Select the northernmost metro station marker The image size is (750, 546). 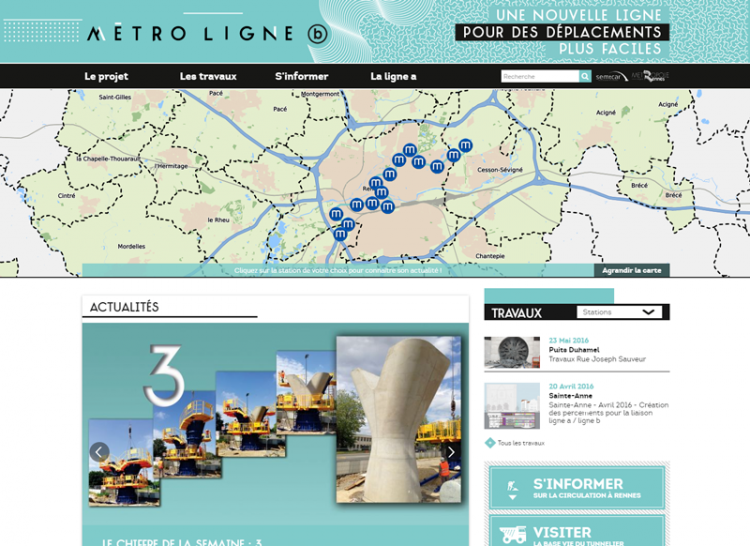tap(409, 150)
